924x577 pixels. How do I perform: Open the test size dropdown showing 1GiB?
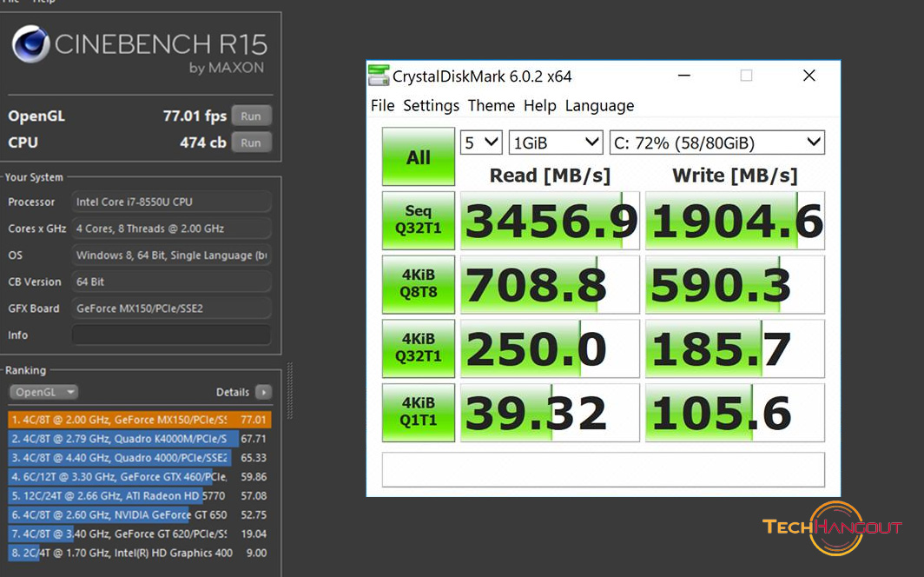[555, 143]
